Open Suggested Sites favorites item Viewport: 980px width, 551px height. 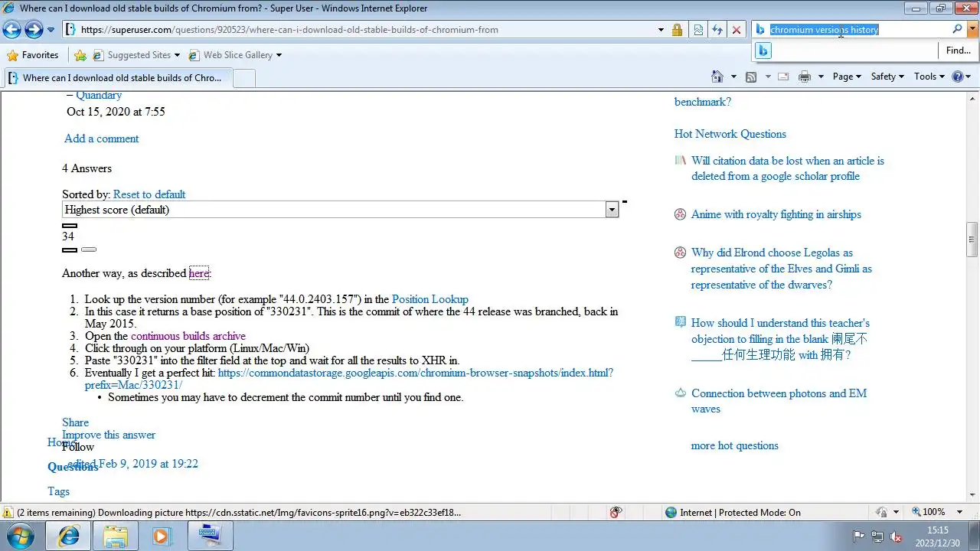pyautogui.click(x=136, y=55)
